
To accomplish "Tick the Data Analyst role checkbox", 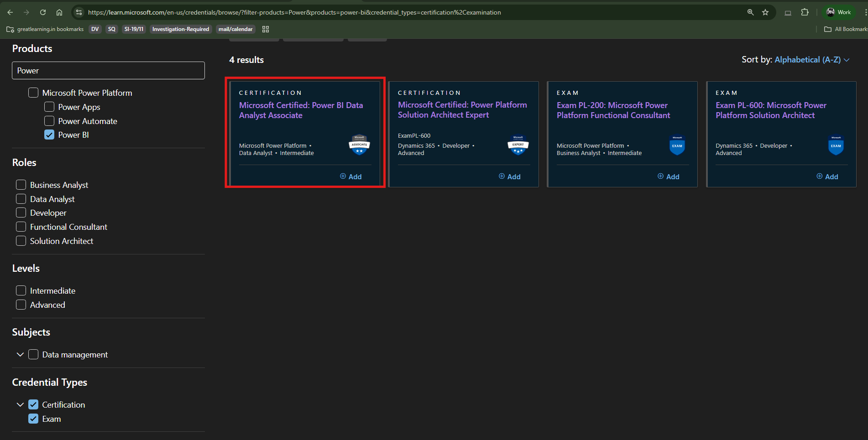I will [x=21, y=199].
